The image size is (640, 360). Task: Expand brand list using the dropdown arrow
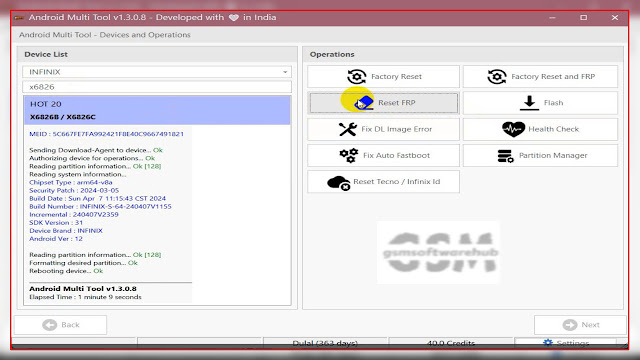tap(285, 72)
